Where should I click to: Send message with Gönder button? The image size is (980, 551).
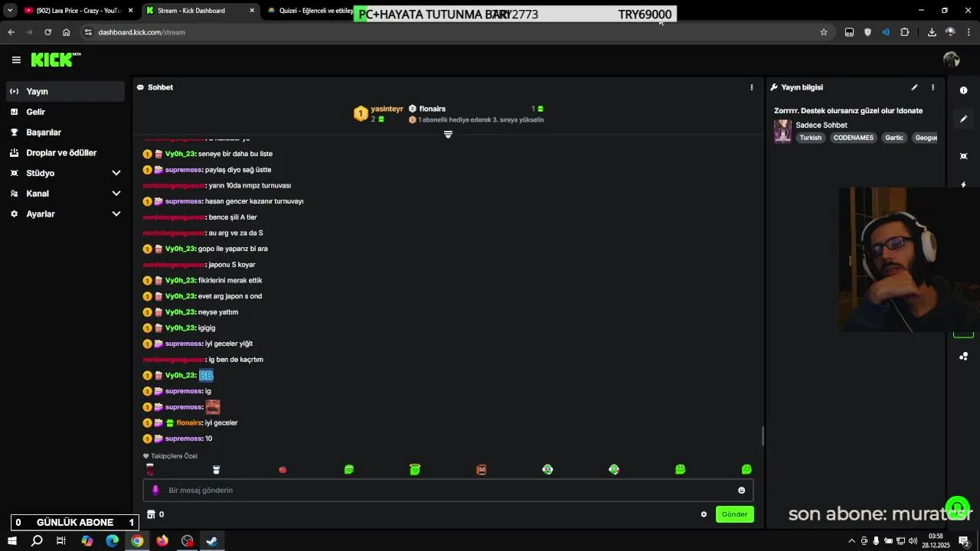[734, 514]
